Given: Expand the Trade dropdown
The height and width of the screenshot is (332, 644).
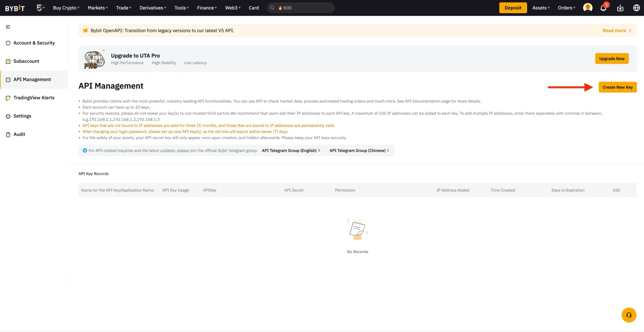Looking at the screenshot, I should [124, 8].
